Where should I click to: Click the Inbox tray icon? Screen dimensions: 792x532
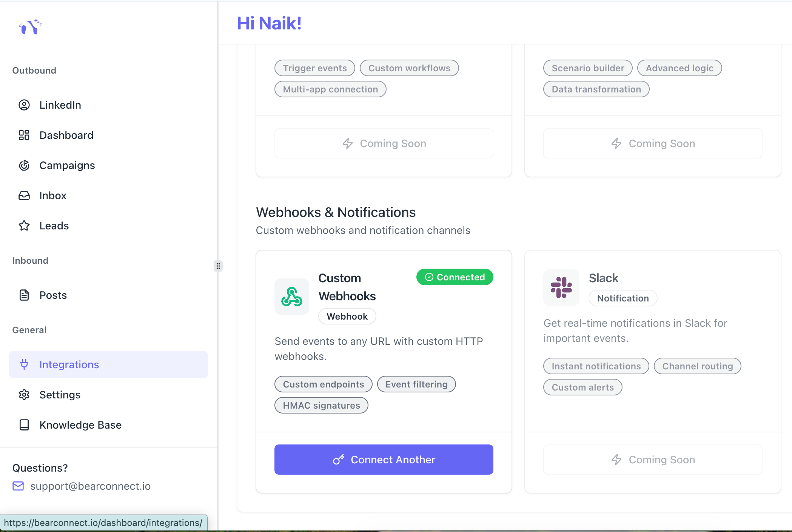[x=24, y=195]
